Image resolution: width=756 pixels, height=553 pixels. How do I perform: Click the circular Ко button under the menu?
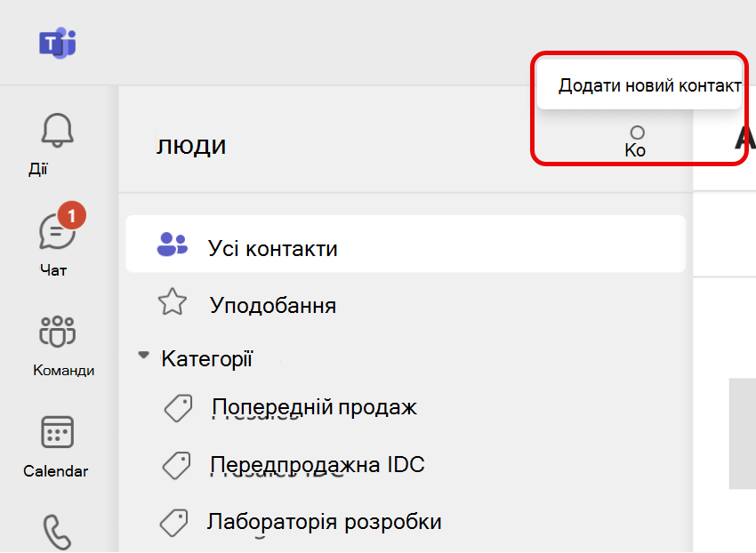click(637, 141)
